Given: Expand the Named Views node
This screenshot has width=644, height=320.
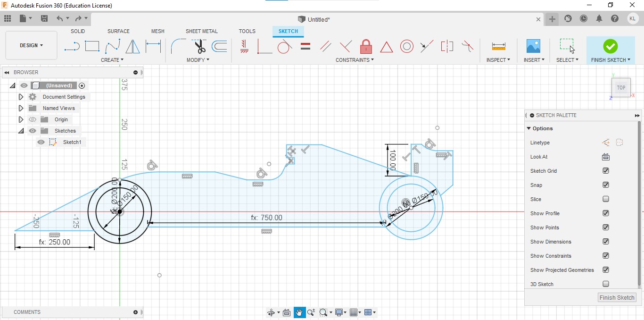Looking at the screenshot, I should [x=21, y=108].
